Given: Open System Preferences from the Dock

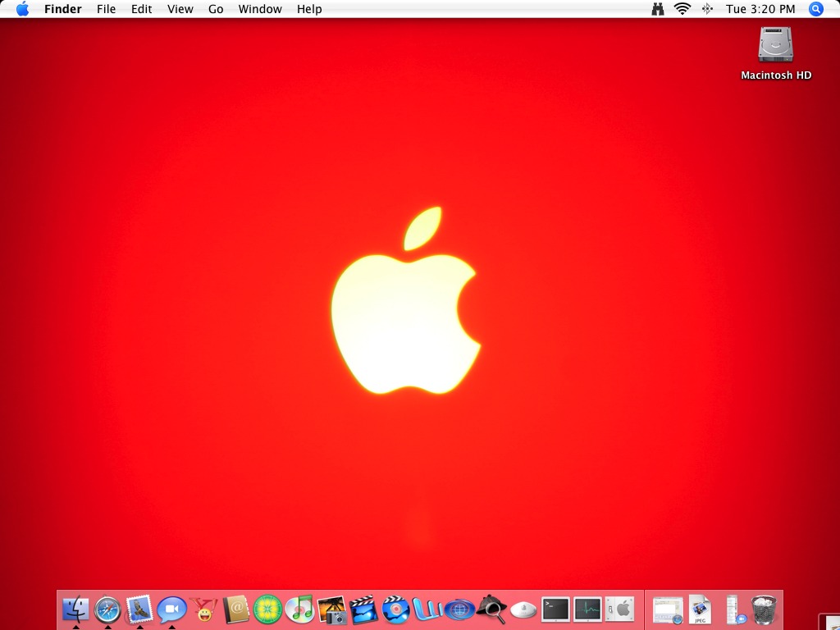Looking at the screenshot, I should pyautogui.click(x=620, y=609).
